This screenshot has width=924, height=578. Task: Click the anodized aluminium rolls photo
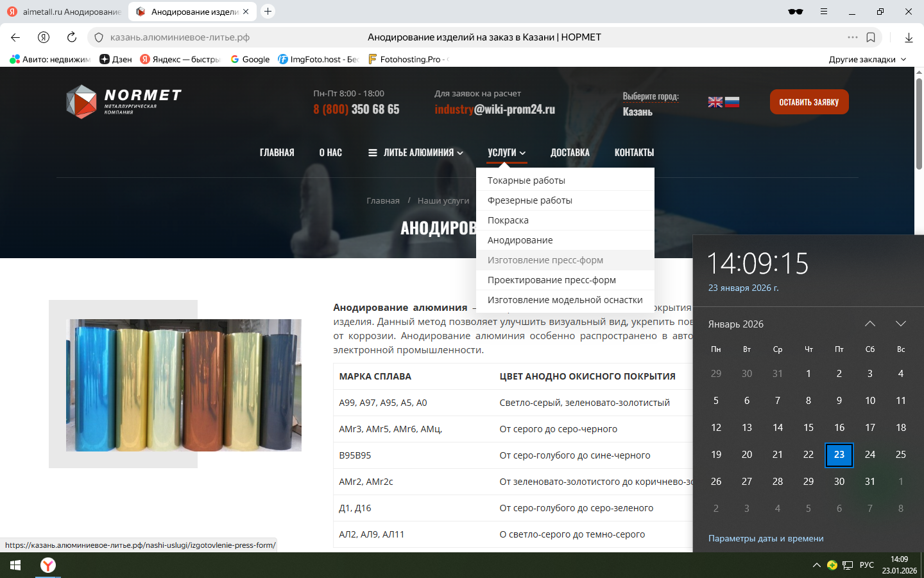point(184,385)
